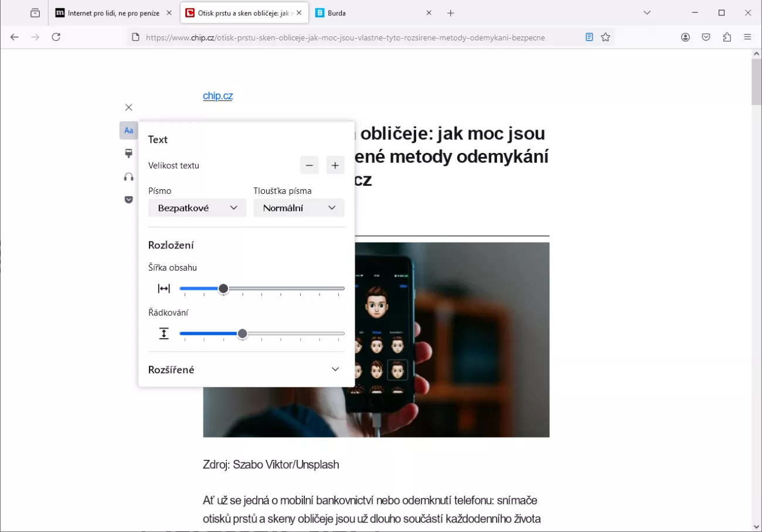Click the headphones read-aloud icon
This screenshot has height=532, width=762.
point(128,177)
